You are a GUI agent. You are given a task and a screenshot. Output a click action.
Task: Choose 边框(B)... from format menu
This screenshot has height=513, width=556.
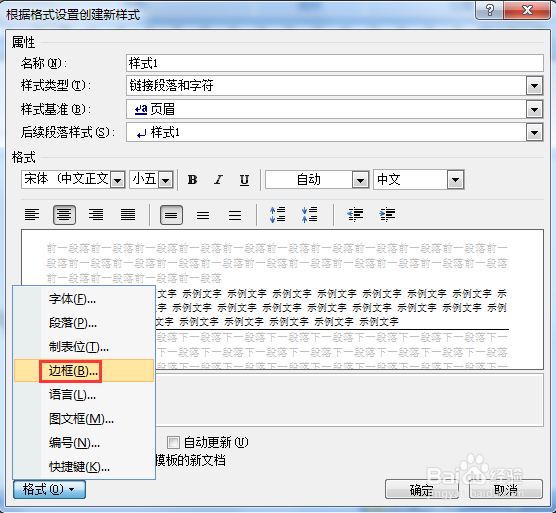click(84, 371)
